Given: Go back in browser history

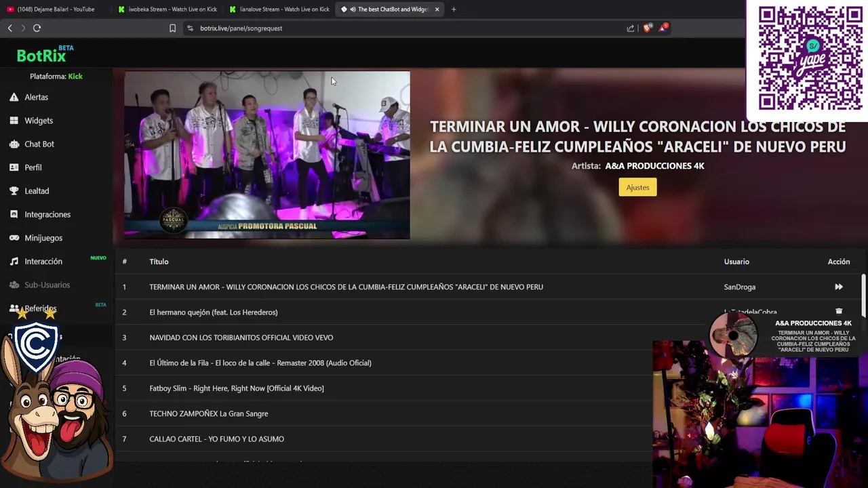Looking at the screenshot, I should (9, 28).
